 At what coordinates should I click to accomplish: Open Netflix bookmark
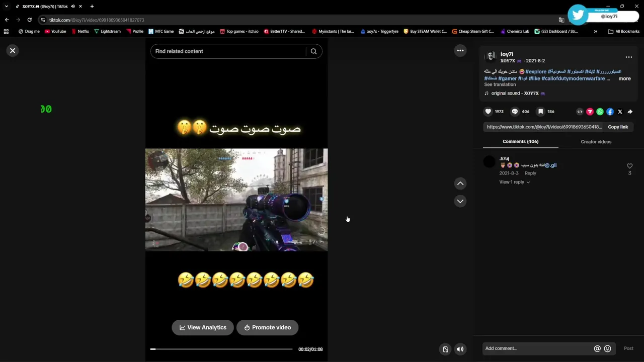pyautogui.click(x=80, y=31)
